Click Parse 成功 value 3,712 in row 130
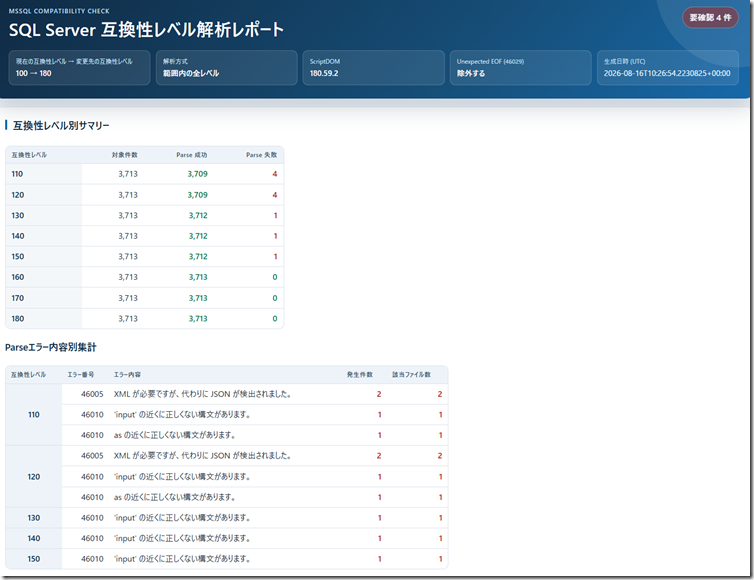This screenshot has height=580, width=754. pyautogui.click(x=198, y=215)
